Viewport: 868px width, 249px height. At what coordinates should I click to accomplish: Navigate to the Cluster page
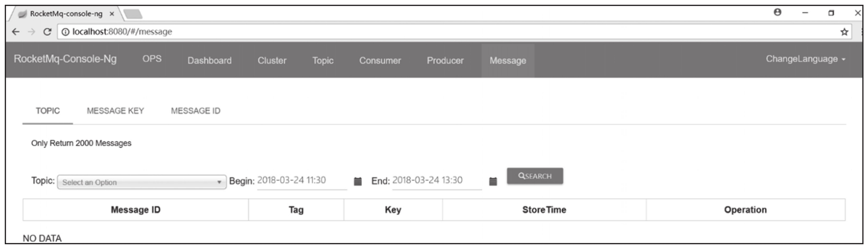[x=272, y=61]
